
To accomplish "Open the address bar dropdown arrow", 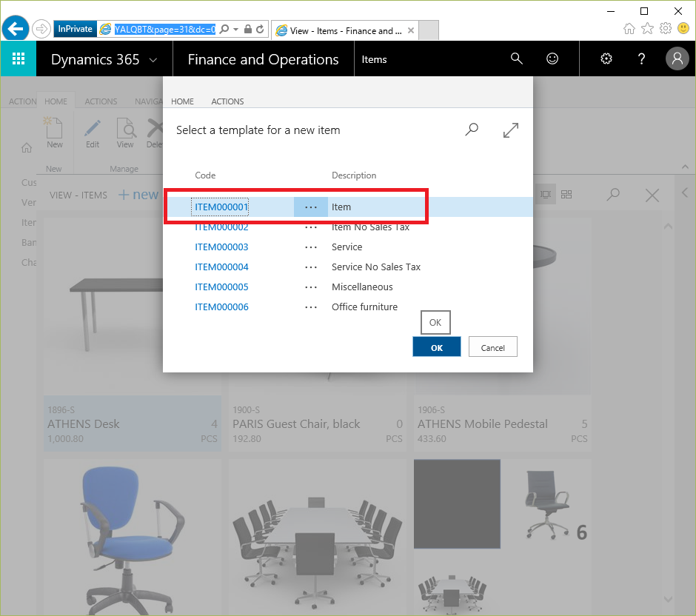I will click(235, 30).
